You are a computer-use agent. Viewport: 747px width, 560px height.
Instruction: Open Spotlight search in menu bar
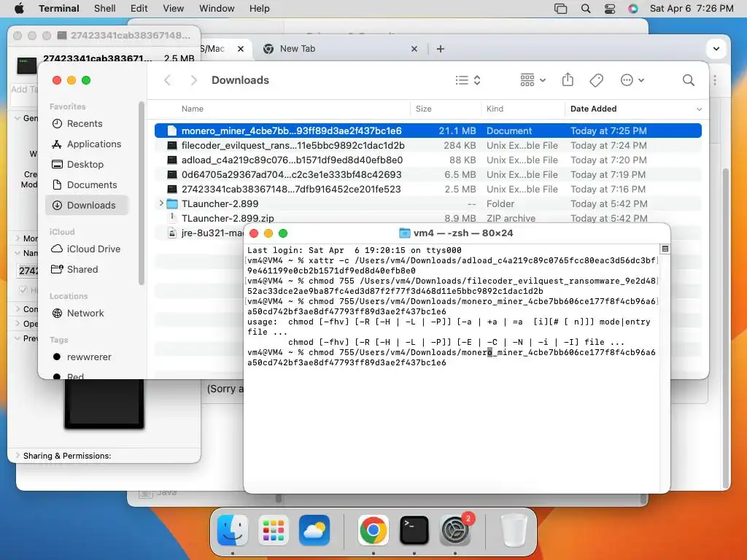pos(586,8)
